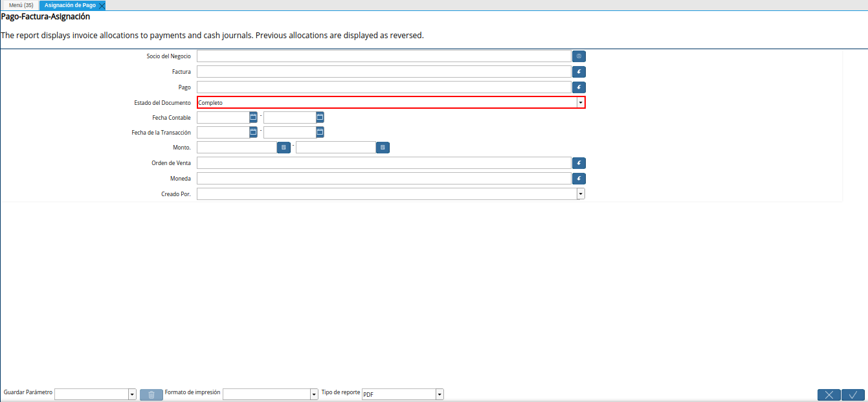Expand Estado del Documento dropdown
The image size is (868, 402).
(581, 102)
